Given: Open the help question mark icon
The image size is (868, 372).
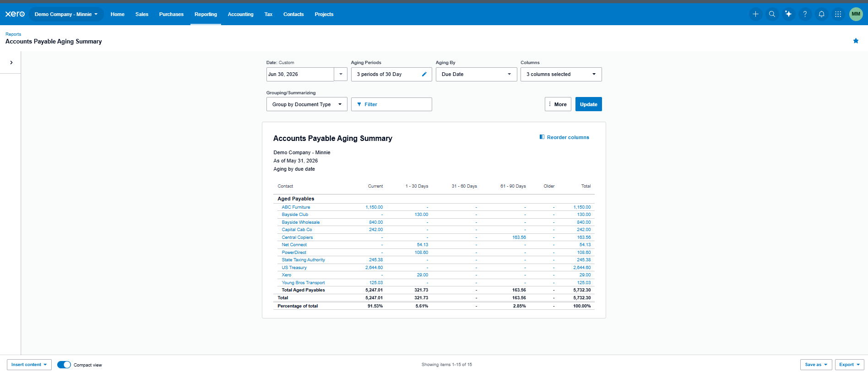Looking at the screenshot, I should pos(805,14).
